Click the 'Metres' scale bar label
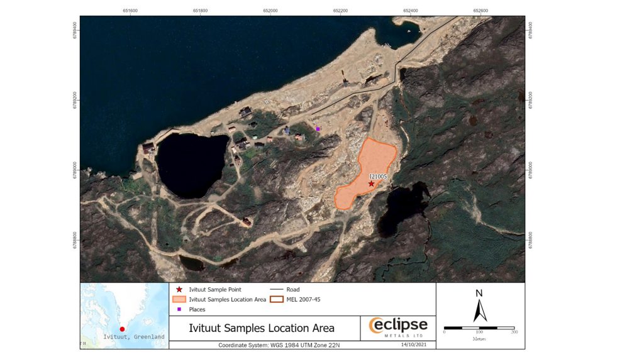The width and height of the screenshot is (644, 362). pos(479,339)
